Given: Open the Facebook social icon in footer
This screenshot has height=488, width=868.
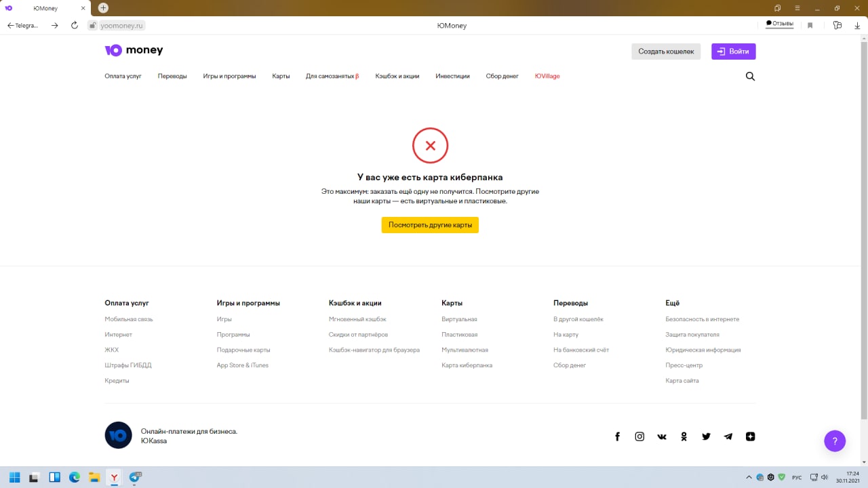Looking at the screenshot, I should pos(617,436).
